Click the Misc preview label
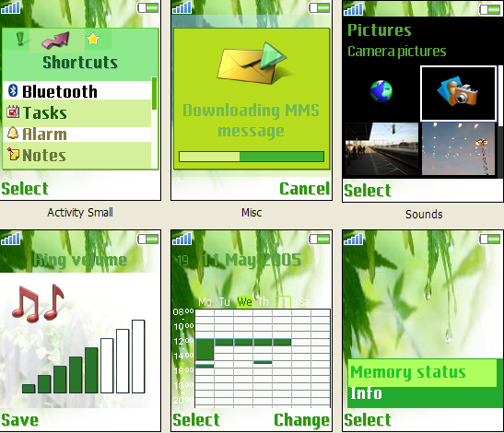The width and height of the screenshot is (504, 433). tap(252, 213)
